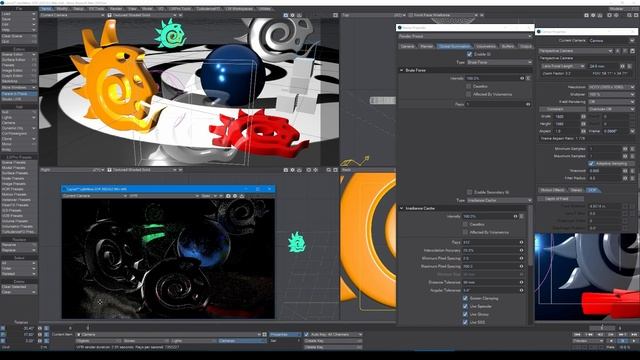This screenshot has width=640, height=360.
Task: Open the Field Rendering dropdown
Action: pos(611,102)
